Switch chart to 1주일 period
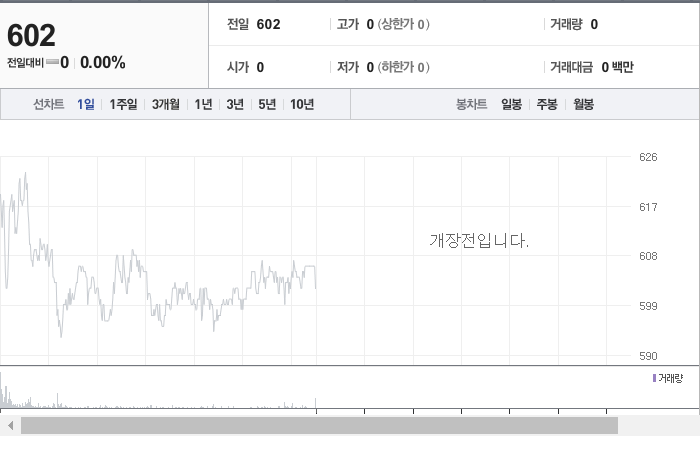 pyautogui.click(x=123, y=104)
